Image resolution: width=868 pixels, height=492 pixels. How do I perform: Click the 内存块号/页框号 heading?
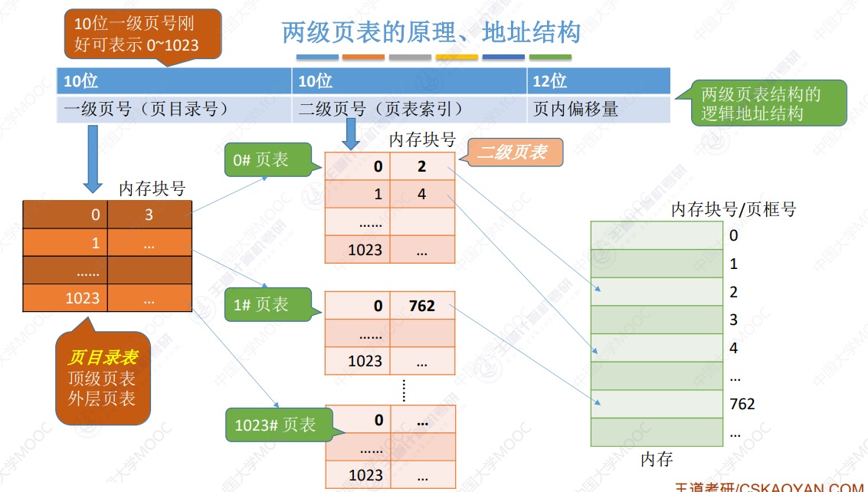coord(733,209)
